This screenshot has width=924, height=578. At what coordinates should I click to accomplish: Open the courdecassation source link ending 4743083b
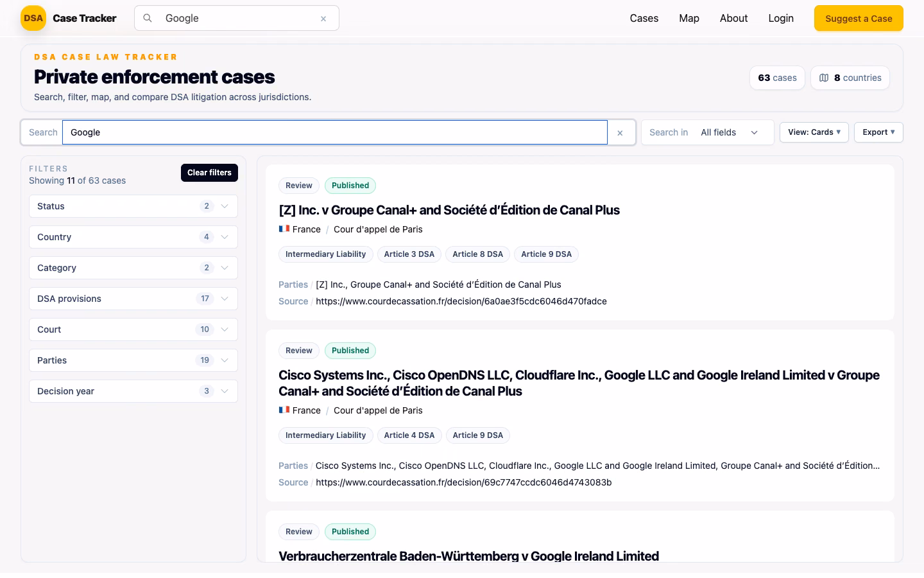(464, 482)
